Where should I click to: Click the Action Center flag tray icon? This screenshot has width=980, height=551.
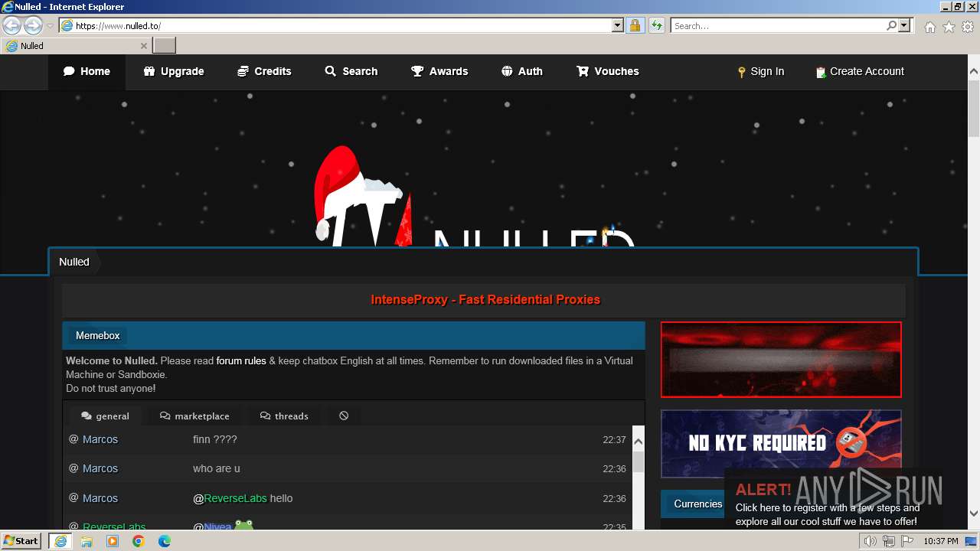[907, 541]
